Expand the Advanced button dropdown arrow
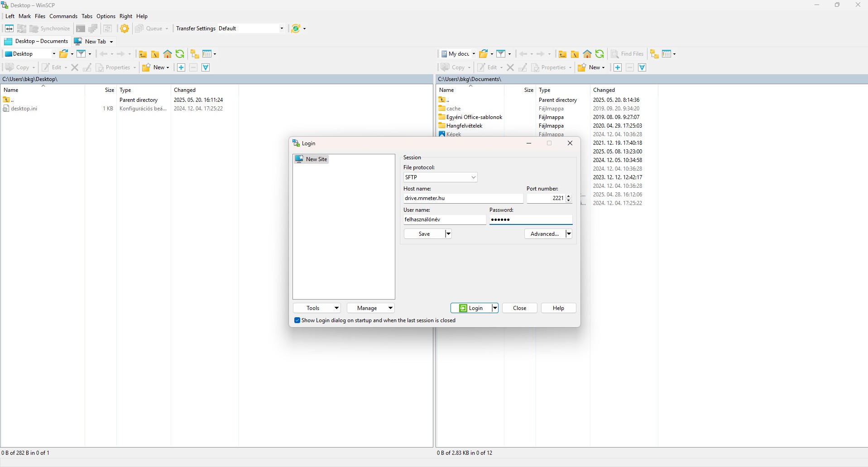This screenshot has width=868, height=467. point(569,234)
